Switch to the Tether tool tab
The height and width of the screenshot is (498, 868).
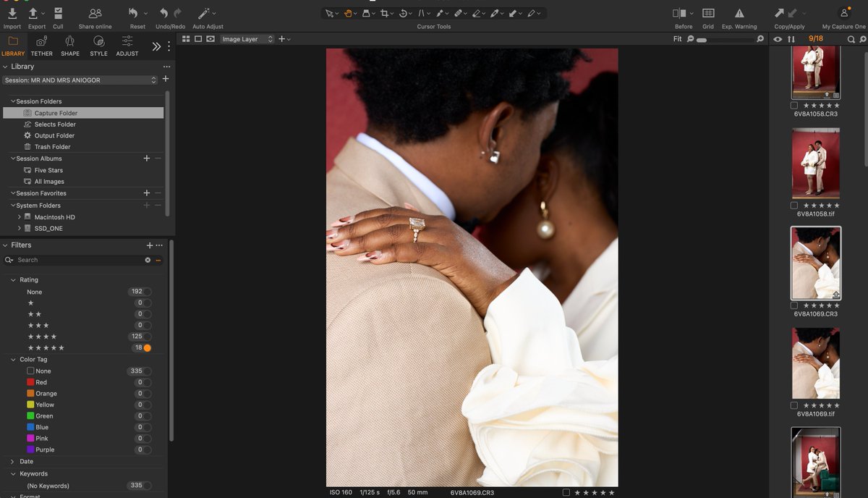(41, 46)
